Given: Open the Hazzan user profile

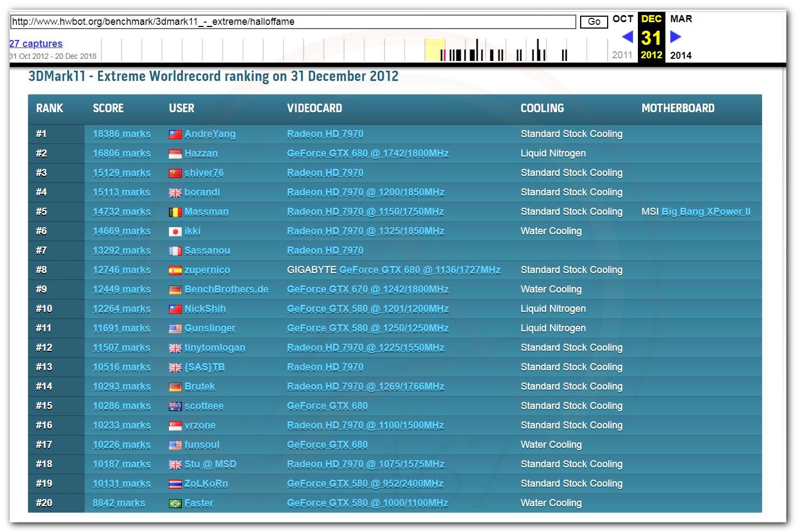Looking at the screenshot, I should [201, 153].
